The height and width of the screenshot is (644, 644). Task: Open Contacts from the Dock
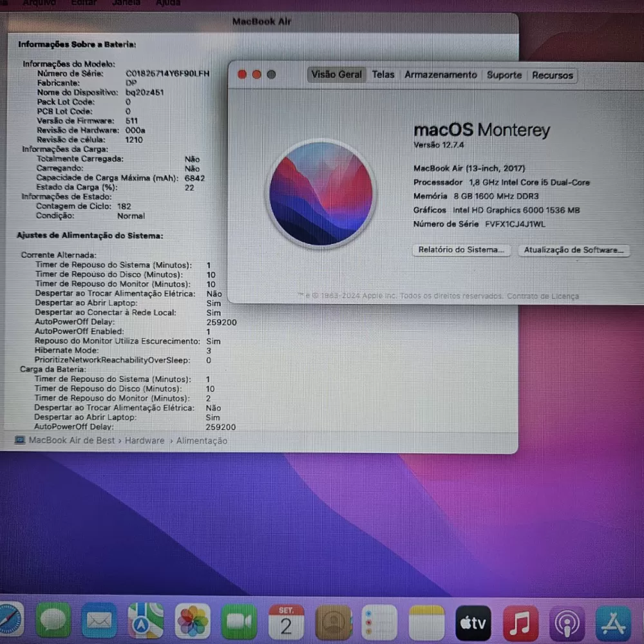point(333,622)
